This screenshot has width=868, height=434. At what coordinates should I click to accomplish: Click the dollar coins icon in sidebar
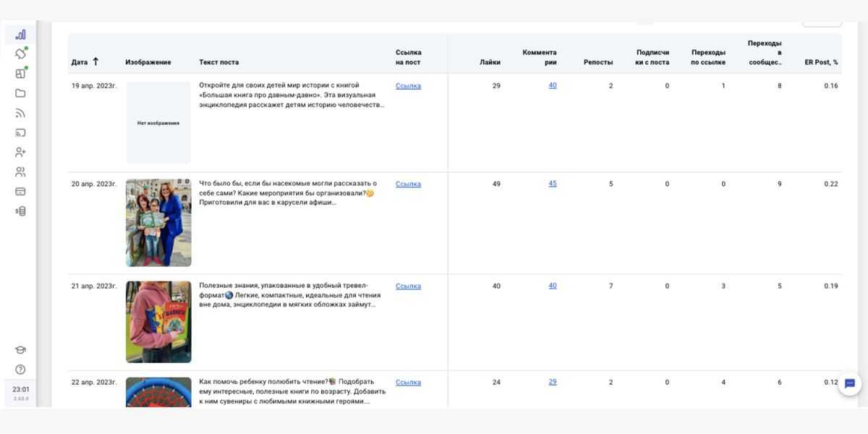[20, 211]
